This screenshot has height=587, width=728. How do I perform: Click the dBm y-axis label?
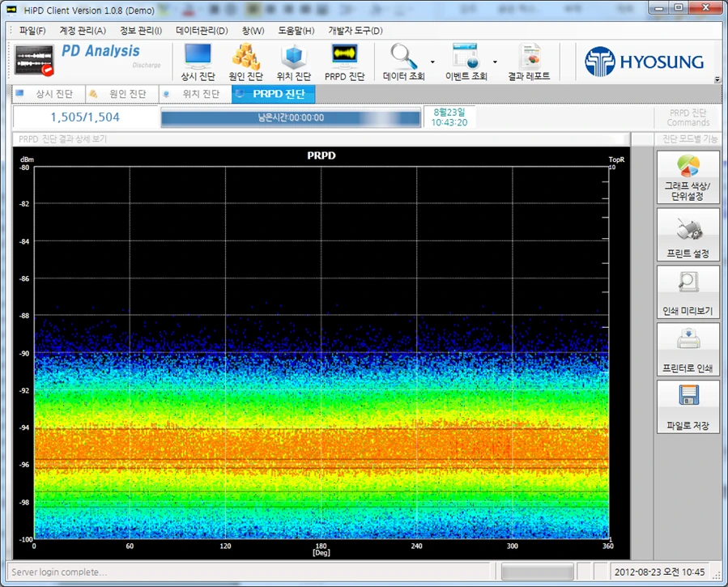click(27, 160)
